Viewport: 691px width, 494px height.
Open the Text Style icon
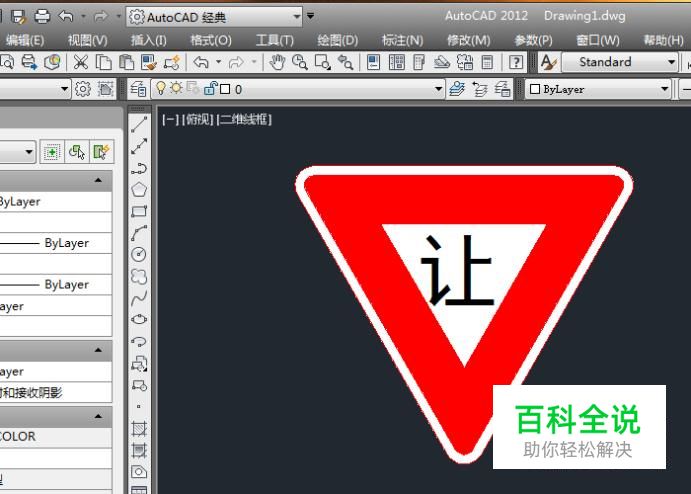[x=549, y=62]
